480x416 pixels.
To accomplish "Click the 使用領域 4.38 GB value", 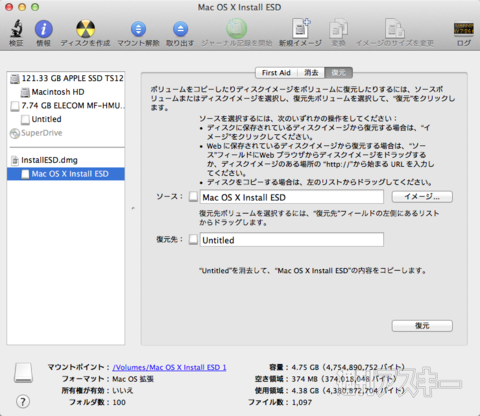I will pyautogui.click(x=348, y=391).
